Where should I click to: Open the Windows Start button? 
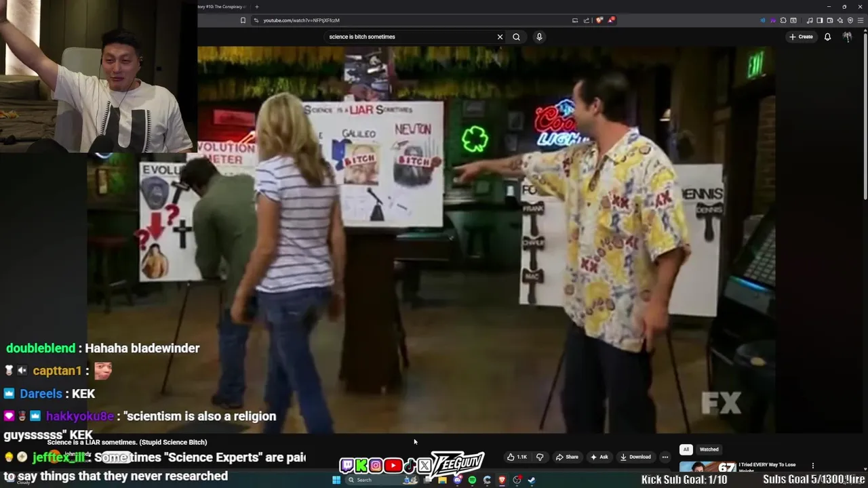336,480
